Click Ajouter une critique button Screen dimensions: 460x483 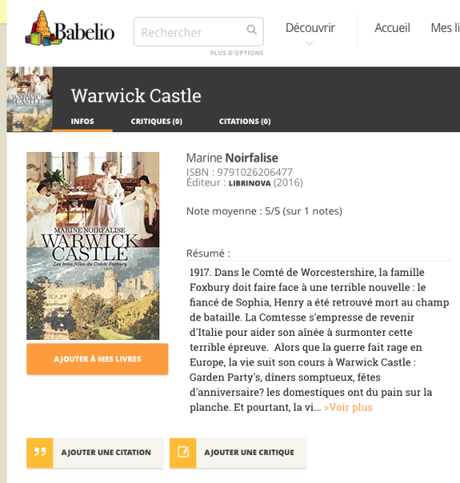(238, 453)
